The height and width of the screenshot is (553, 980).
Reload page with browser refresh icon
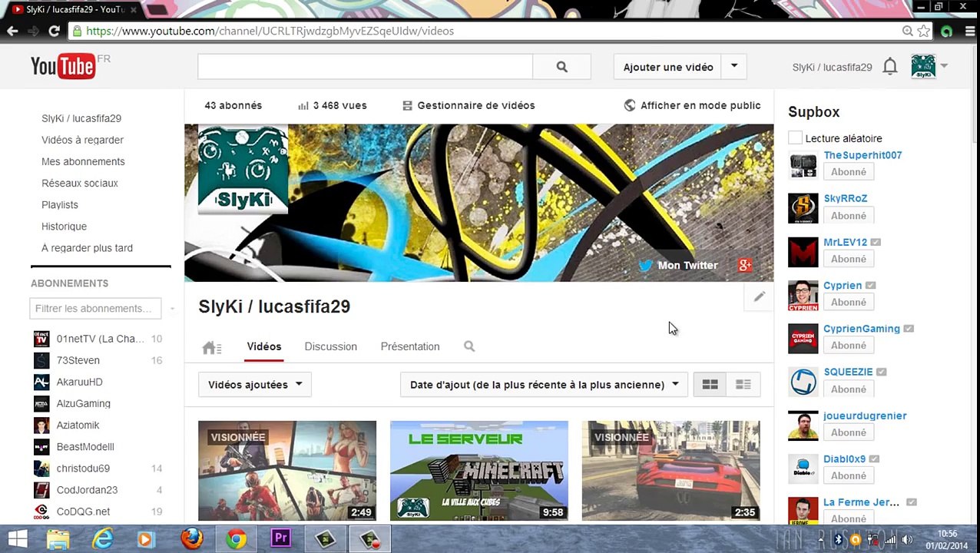click(x=54, y=31)
